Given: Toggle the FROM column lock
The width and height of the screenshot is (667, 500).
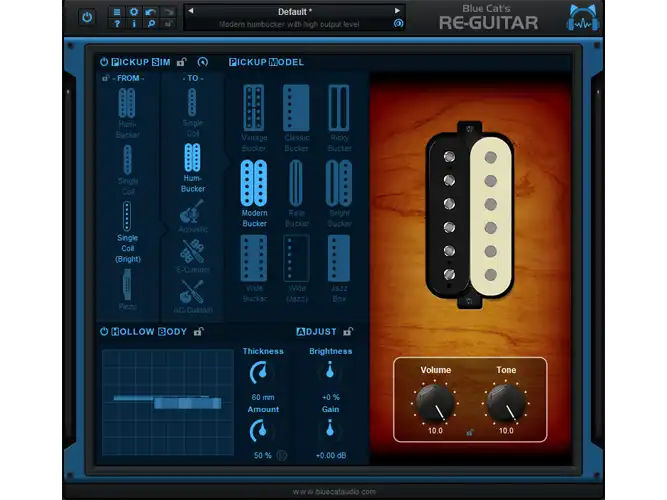Looking at the screenshot, I should 105,78.
